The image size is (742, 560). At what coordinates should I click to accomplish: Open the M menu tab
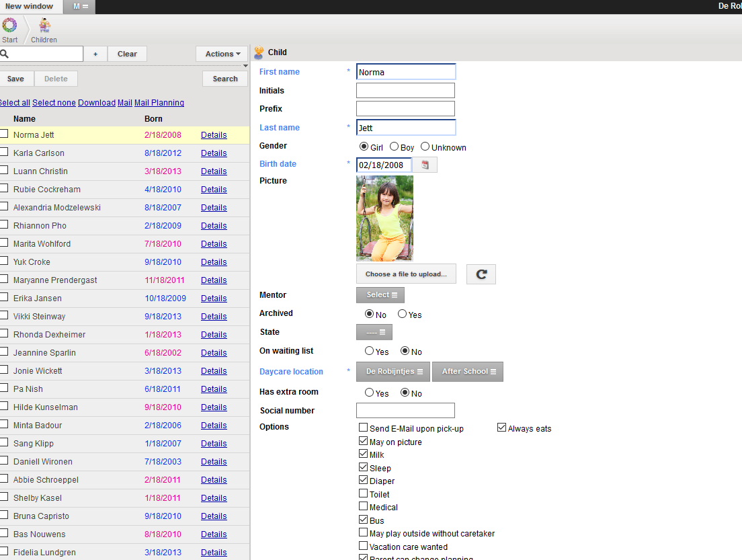click(81, 7)
